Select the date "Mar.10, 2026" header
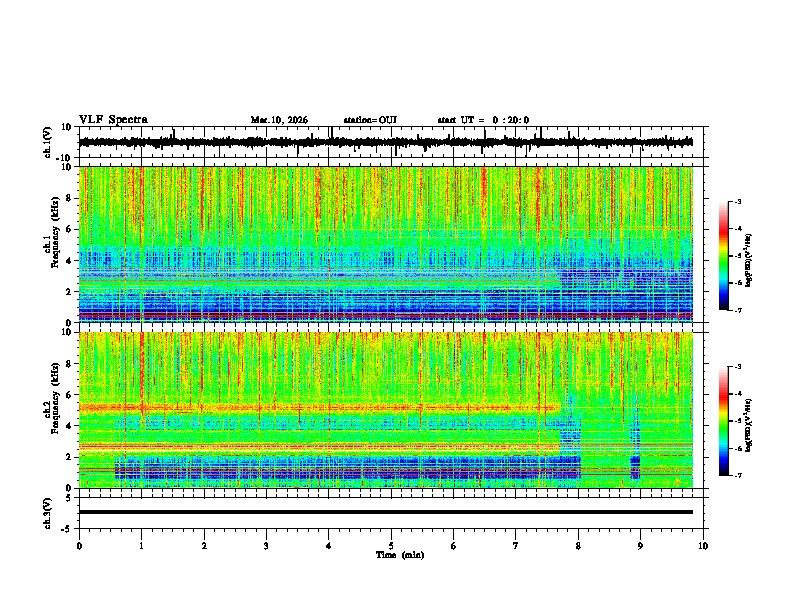 [x=279, y=120]
